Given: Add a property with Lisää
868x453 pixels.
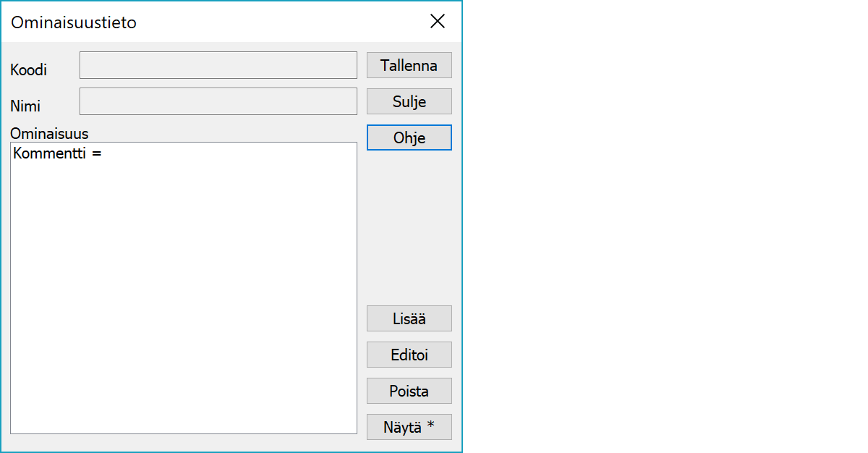Looking at the screenshot, I should pos(409,318).
